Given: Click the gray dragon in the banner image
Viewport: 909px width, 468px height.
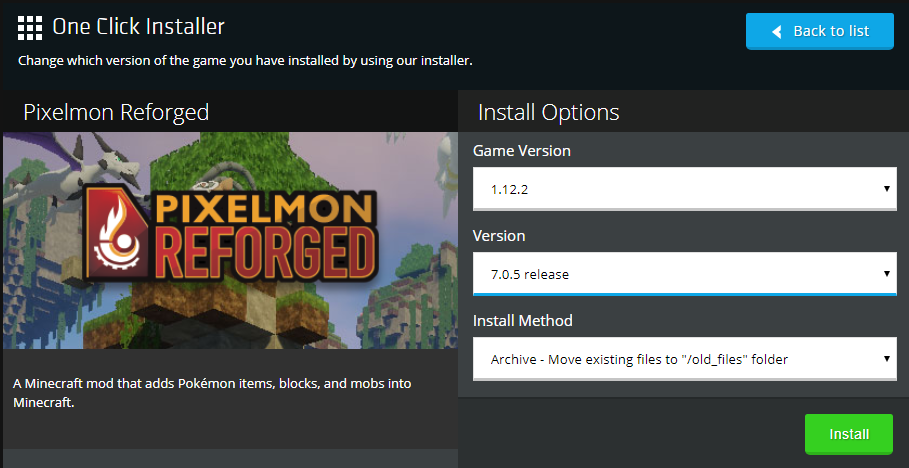Looking at the screenshot, I should [95, 172].
